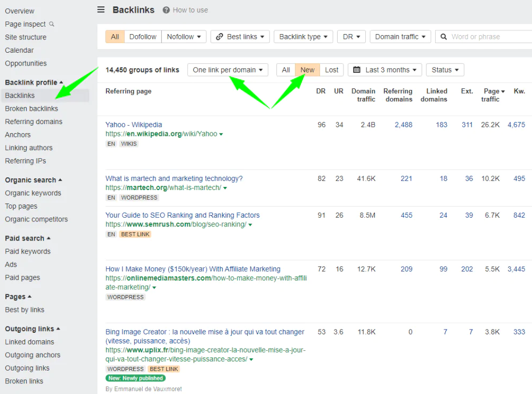The image size is (532, 394).
Task: Click the caret after en.wikipedia.org URL
Action: pyautogui.click(x=221, y=134)
